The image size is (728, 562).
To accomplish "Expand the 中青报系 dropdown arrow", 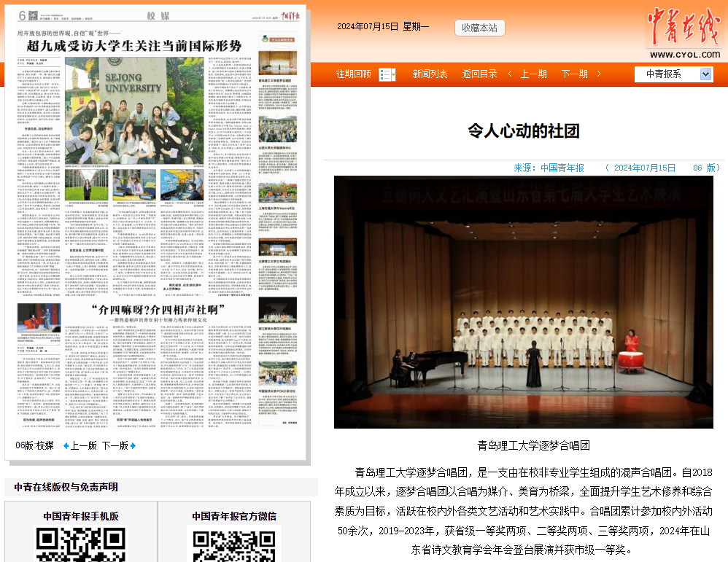I will [x=705, y=74].
